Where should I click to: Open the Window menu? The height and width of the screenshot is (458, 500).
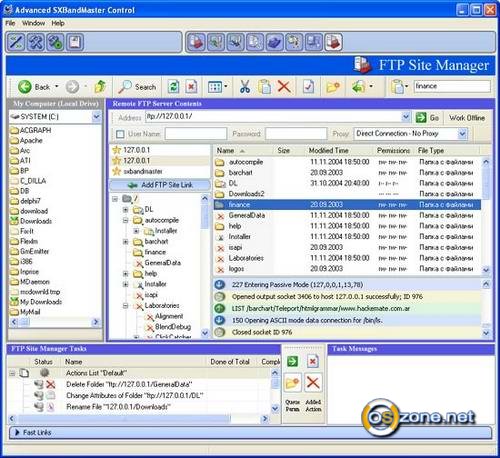click(x=33, y=23)
